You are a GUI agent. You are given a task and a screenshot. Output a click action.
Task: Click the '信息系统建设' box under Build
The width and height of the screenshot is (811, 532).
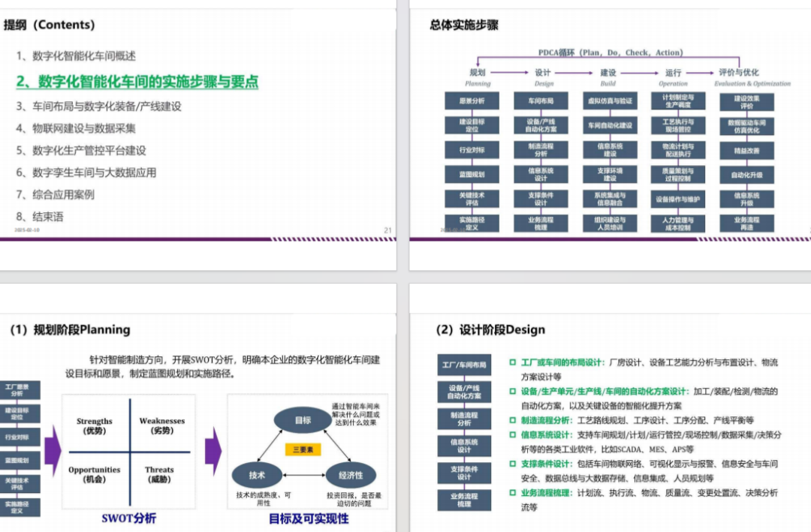point(610,150)
